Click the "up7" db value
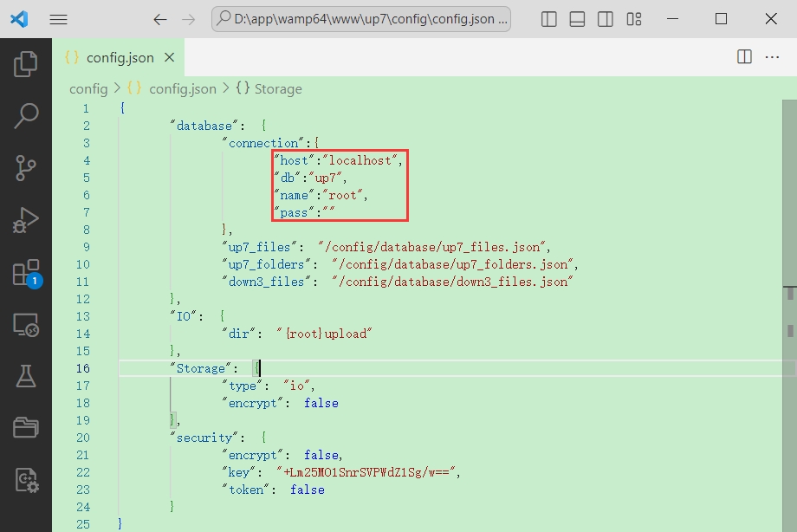The image size is (797, 532). (x=326, y=178)
